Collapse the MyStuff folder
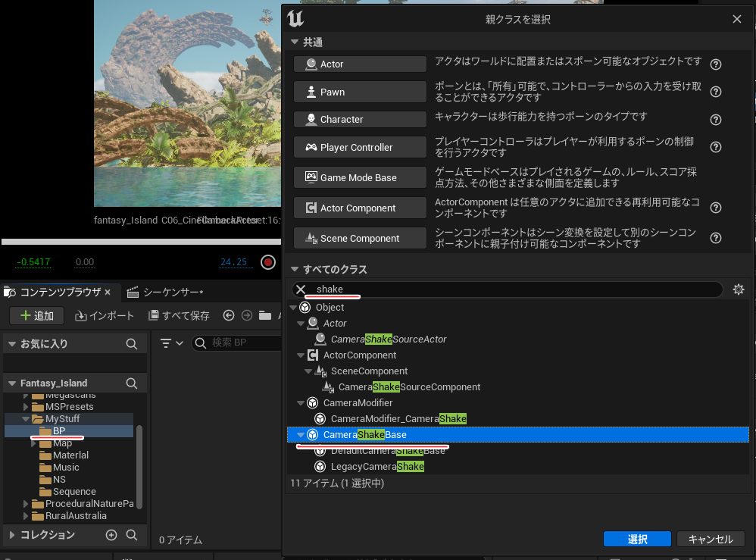 point(28,419)
